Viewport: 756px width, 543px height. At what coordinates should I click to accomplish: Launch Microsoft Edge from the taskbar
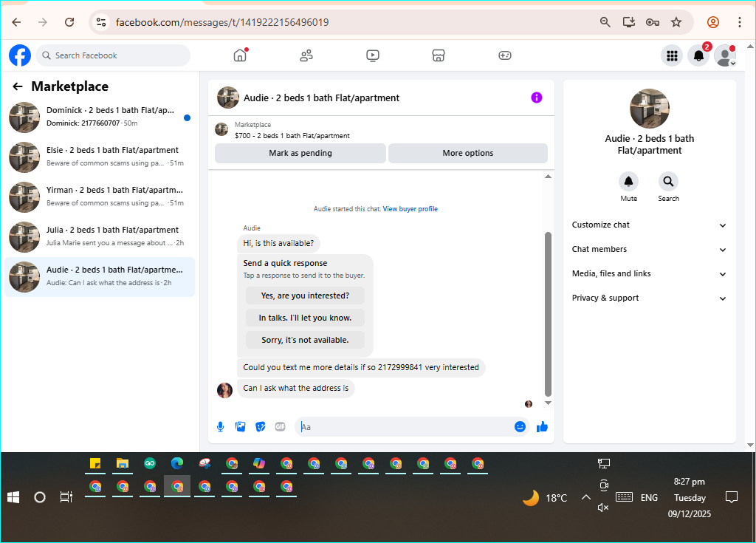point(177,464)
